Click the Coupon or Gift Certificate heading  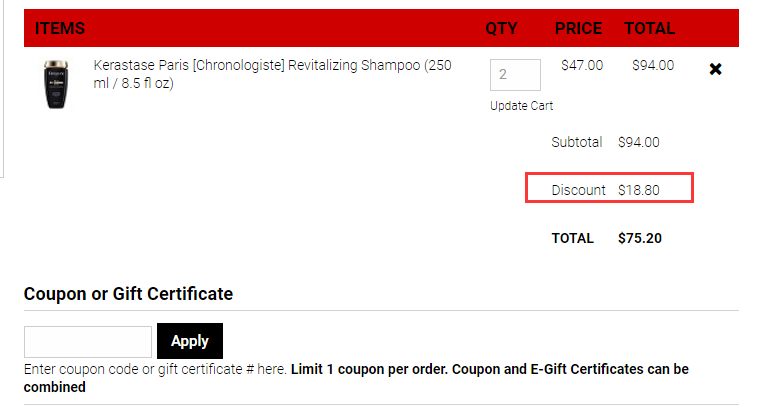(128, 294)
